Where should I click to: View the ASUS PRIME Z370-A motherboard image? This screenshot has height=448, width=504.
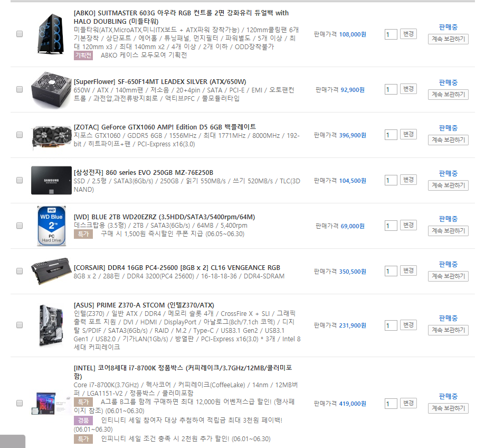[x=51, y=325]
